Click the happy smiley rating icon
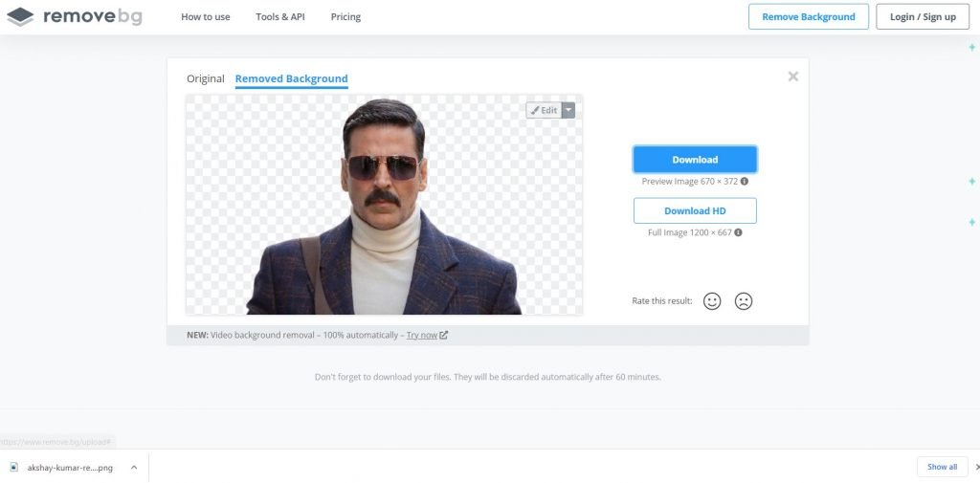Viewport: 980px width, 483px height. [712, 301]
